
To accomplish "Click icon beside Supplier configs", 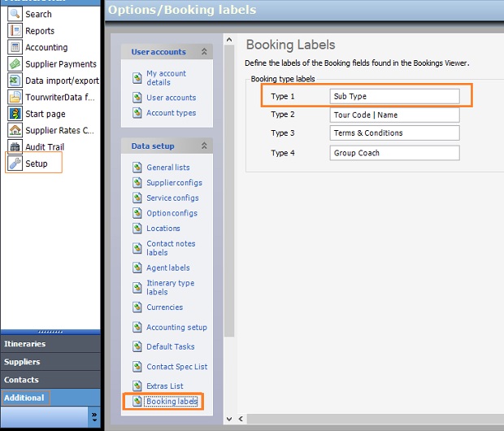I will [x=137, y=182].
